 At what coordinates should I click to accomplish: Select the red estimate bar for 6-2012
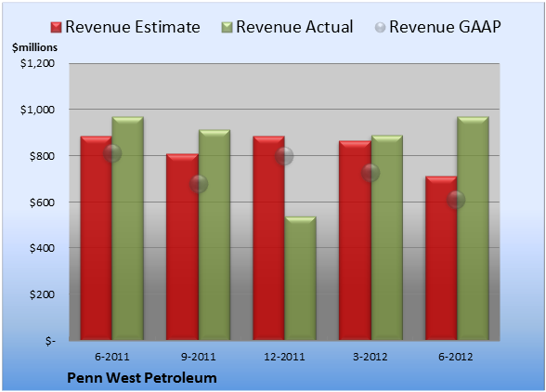point(441,258)
